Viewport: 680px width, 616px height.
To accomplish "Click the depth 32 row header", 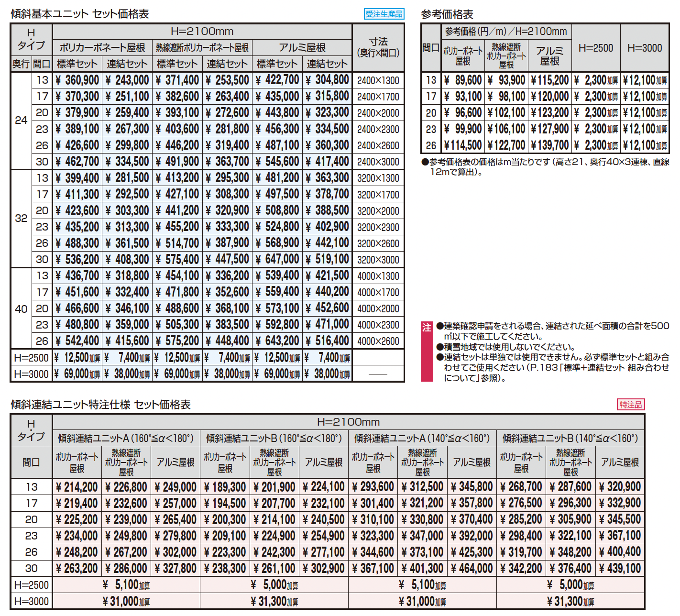I will 21,219.
